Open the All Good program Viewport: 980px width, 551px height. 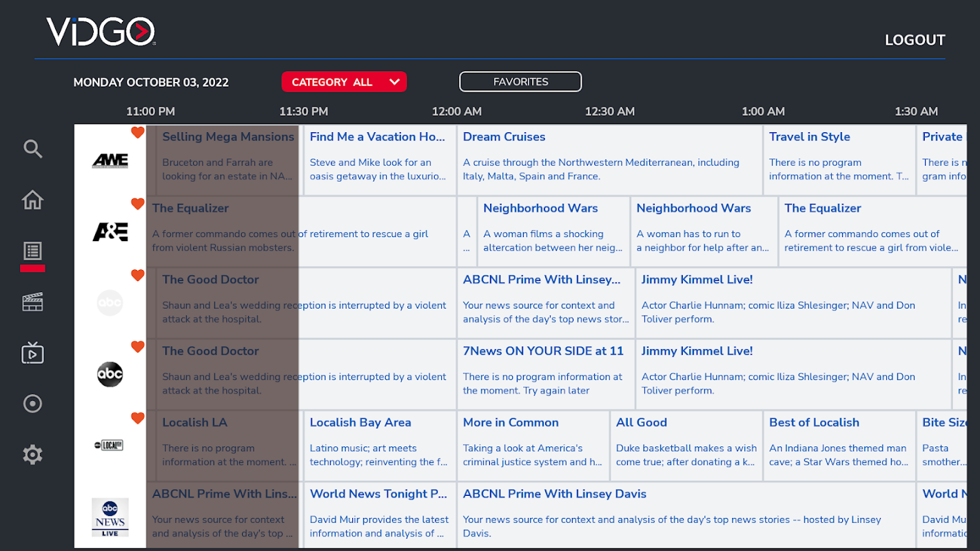tap(686, 446)
